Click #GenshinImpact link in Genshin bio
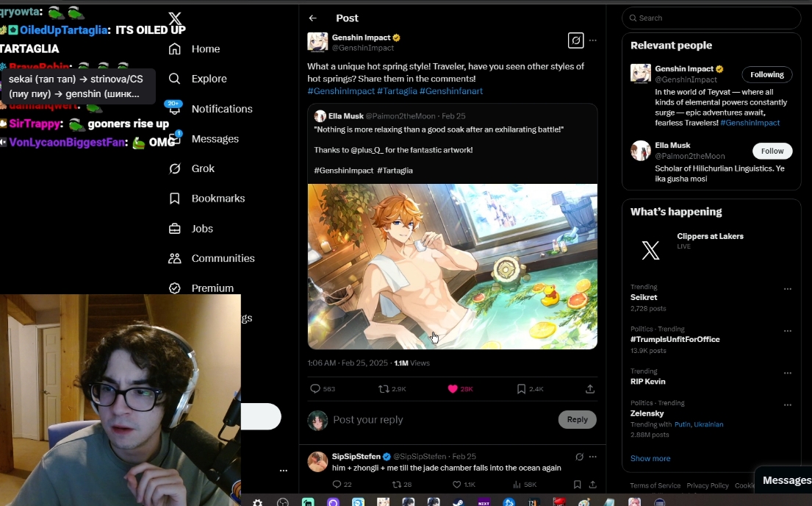This screenshot has width=812, height=506. coord(750,123)
